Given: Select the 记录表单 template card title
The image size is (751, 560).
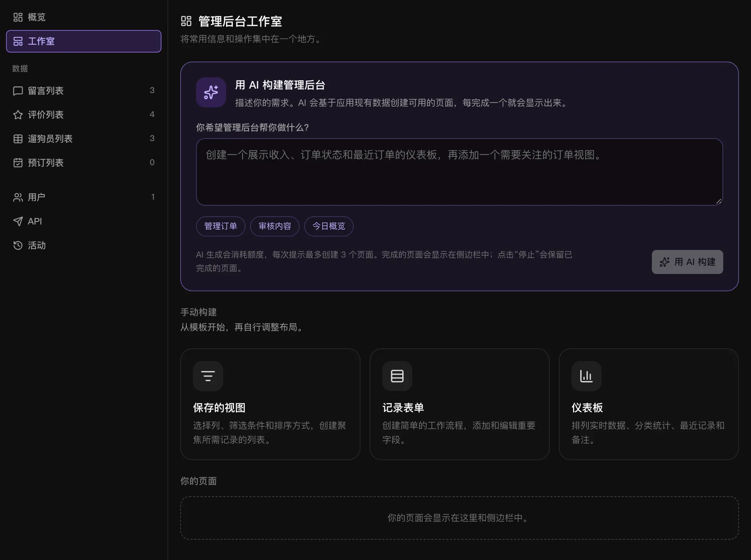Looking at the screenshot, I should tap(403, 408).
